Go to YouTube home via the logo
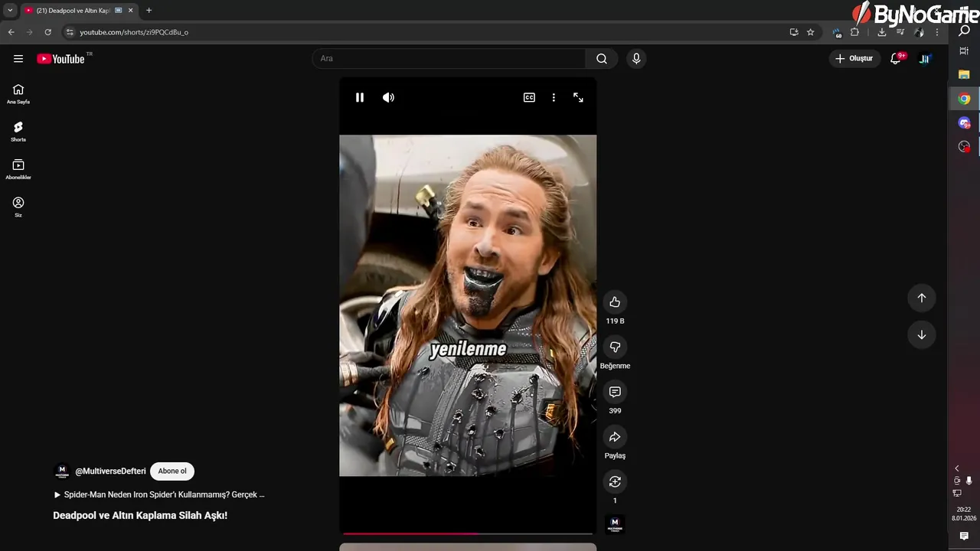The height and width of the screenshot is (551, 980). [60, 59]
